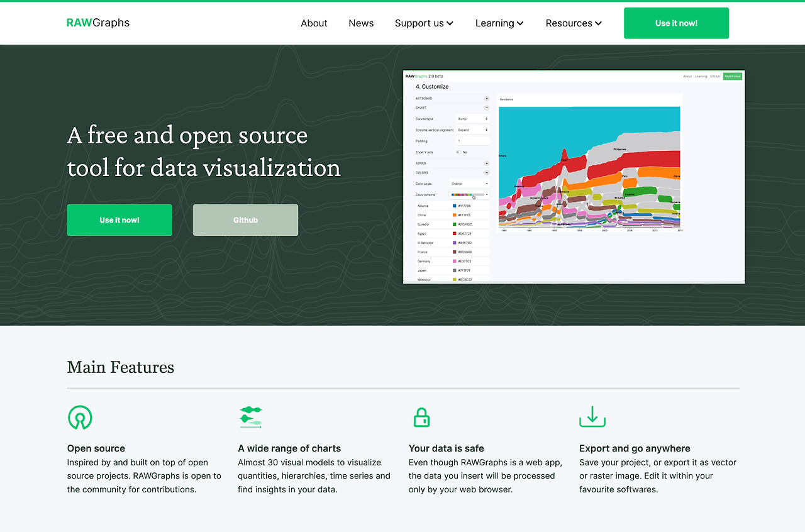Open the Learning dropdown menu
805x532 pixels.
[x=499, y=23]
